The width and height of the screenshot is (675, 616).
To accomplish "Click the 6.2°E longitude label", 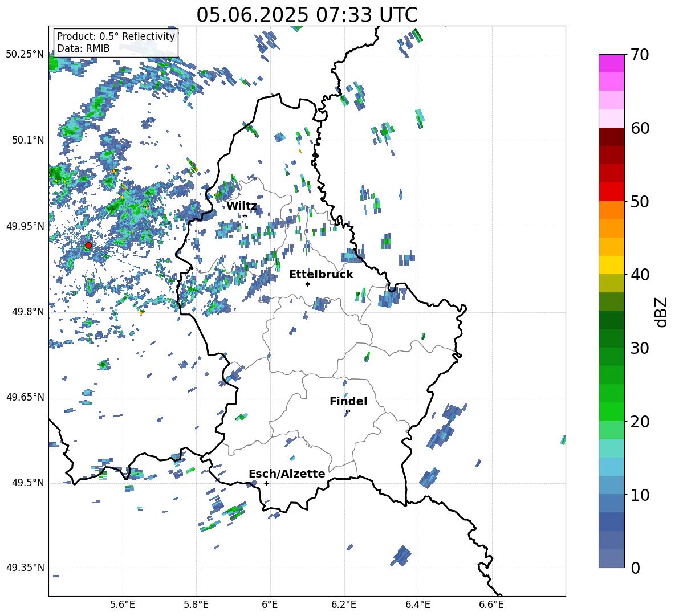I will pyautogui.click(x=344, y=605).
